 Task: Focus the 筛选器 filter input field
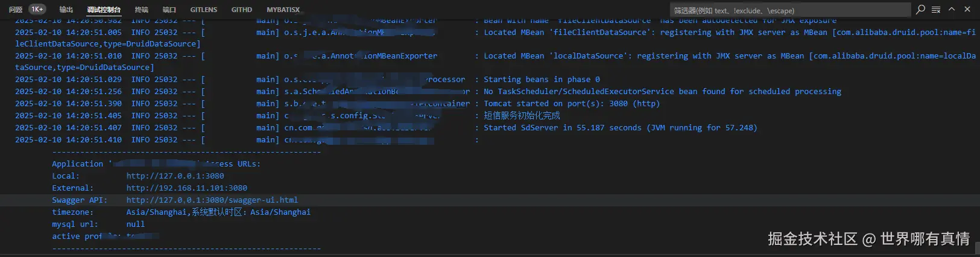pyautogui.click(x=790, y=10)
